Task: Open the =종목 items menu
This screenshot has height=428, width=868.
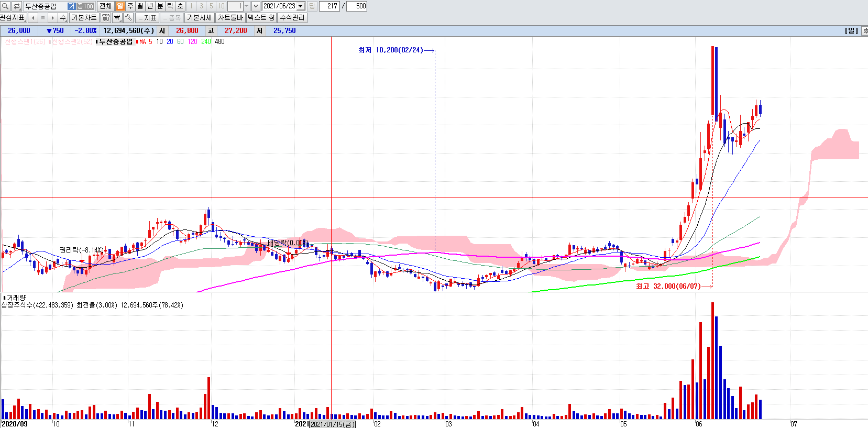Action: (171, 18)
